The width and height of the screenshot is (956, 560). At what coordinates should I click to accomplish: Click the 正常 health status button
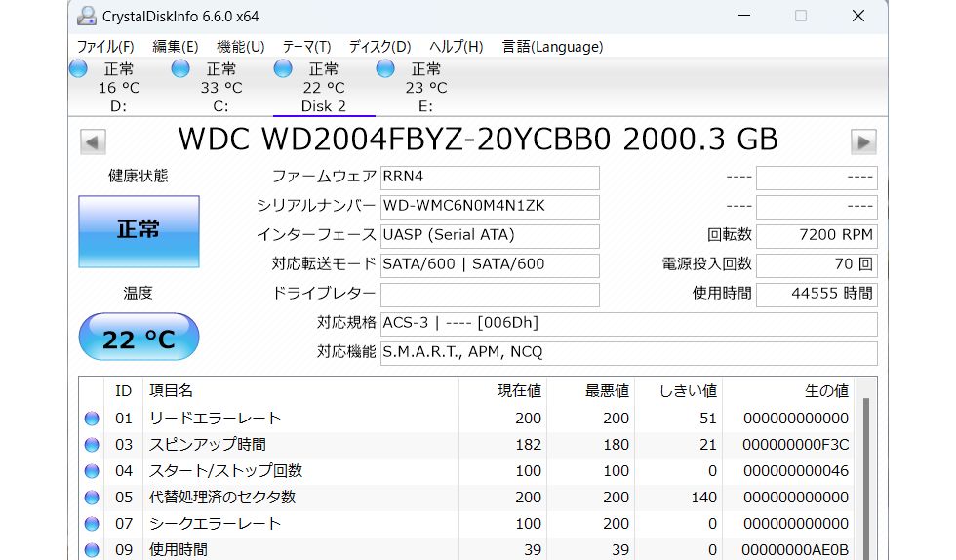(x=139, y=231)
